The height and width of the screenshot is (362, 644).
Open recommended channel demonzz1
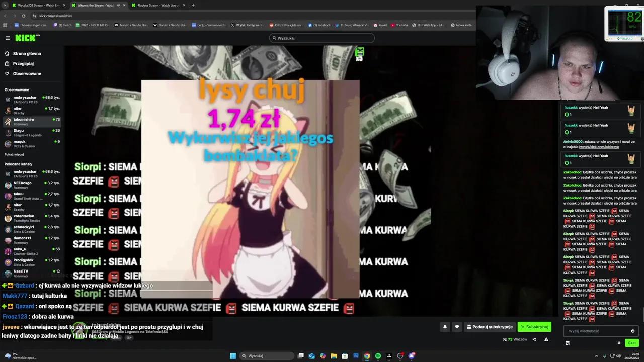point(32,240)
